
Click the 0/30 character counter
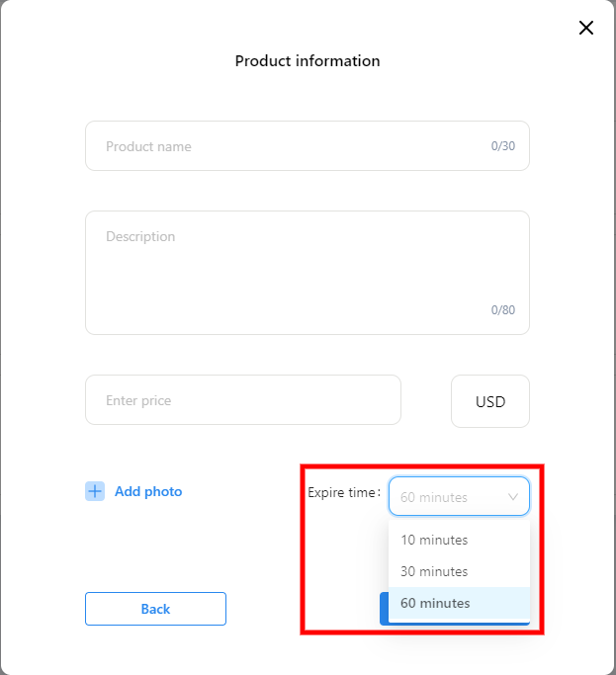503,146
